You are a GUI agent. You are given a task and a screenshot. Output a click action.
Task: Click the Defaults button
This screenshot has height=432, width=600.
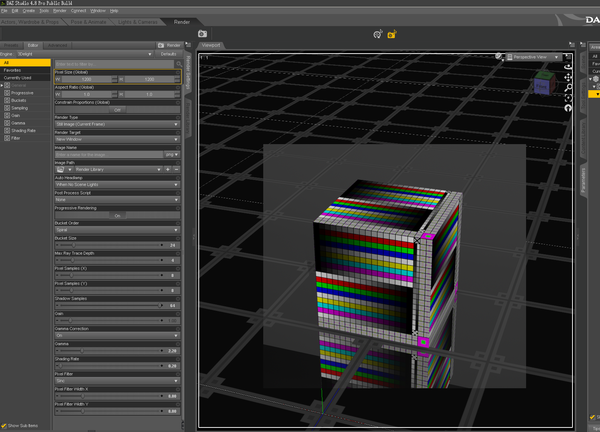point(168,54)
